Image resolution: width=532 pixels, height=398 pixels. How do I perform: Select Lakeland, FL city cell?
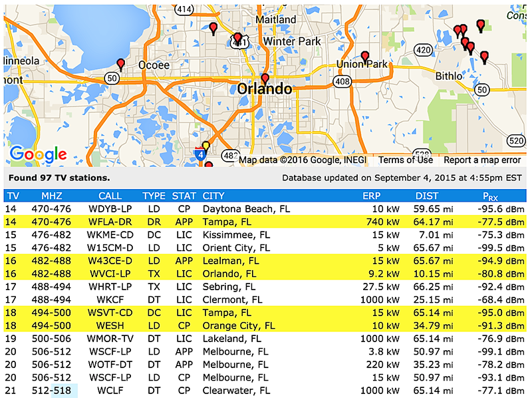(x=231, y=339)
